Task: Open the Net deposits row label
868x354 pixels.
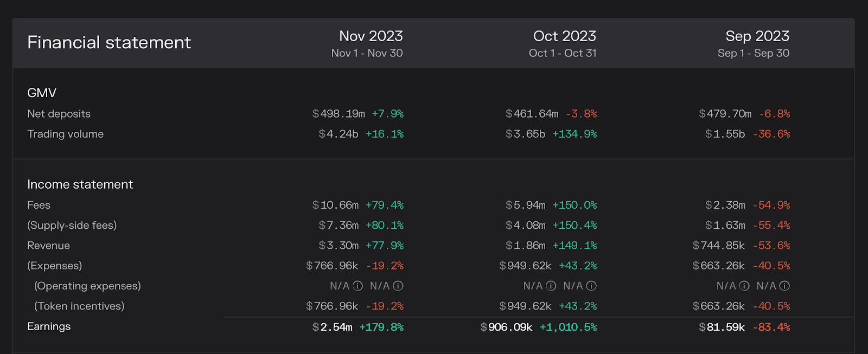Action: click(x=59, y=114)
